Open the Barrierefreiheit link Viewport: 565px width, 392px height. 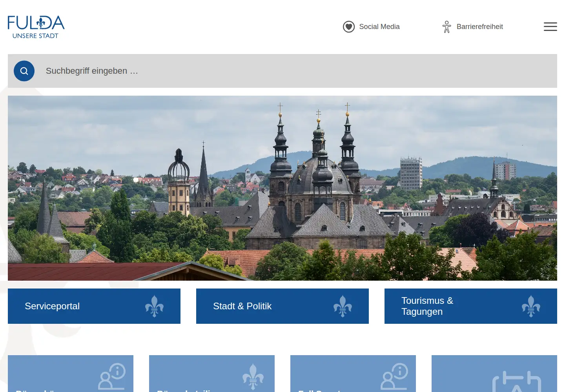[x=472, y=27]
